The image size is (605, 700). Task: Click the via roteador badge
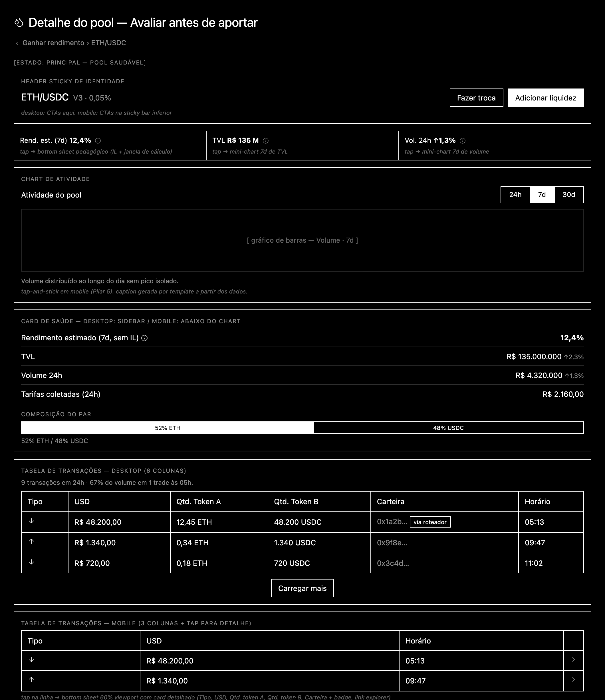click(x=430, y=522)
